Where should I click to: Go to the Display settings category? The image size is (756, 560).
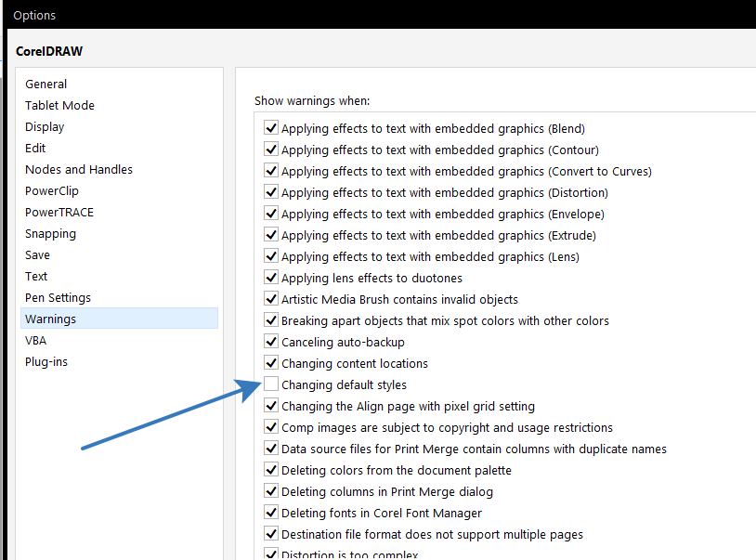point(45,126)
